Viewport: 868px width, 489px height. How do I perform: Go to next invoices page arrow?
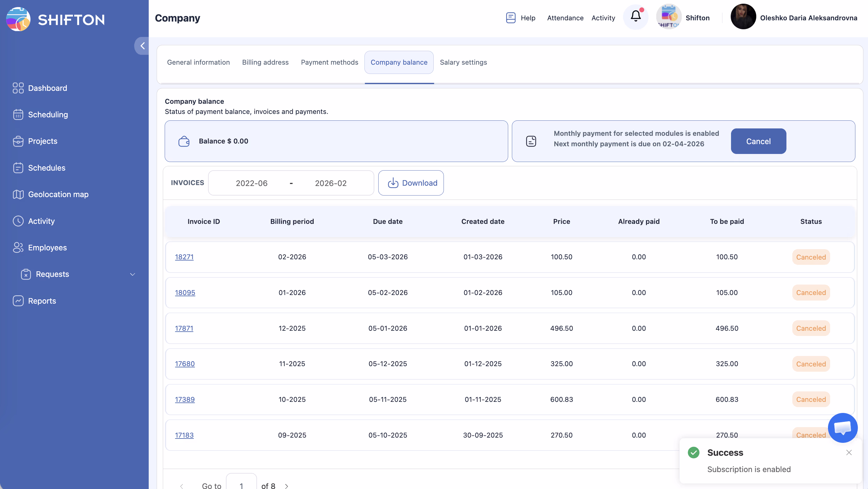pyautogui.click(x=287, y=486)
